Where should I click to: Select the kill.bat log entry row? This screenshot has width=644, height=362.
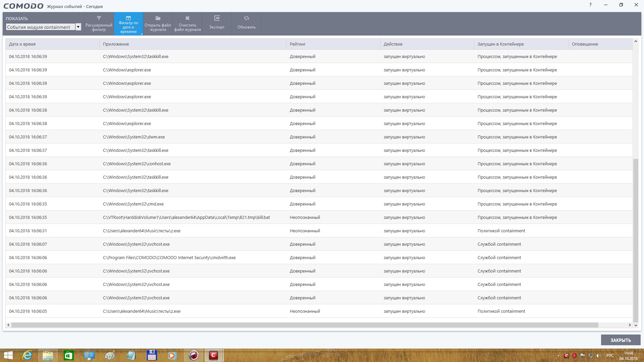coord(186,217)
